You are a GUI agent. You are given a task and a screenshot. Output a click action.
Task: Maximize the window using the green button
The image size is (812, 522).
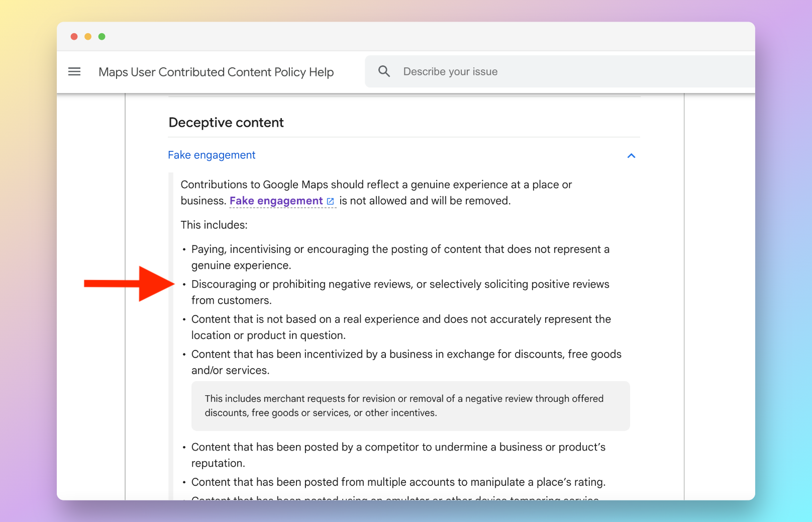tap(102, 37)
